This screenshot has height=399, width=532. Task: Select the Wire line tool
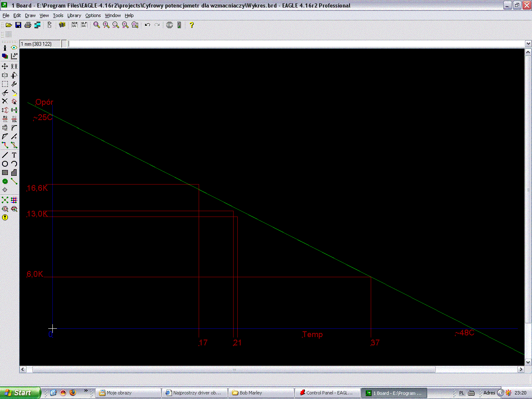click(x=5, y=155)
